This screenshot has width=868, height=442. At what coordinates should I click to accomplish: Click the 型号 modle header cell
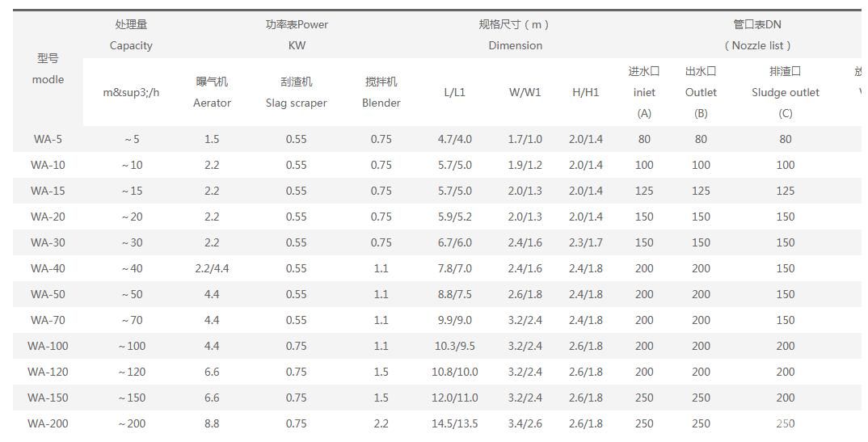(x=48, y=69)
